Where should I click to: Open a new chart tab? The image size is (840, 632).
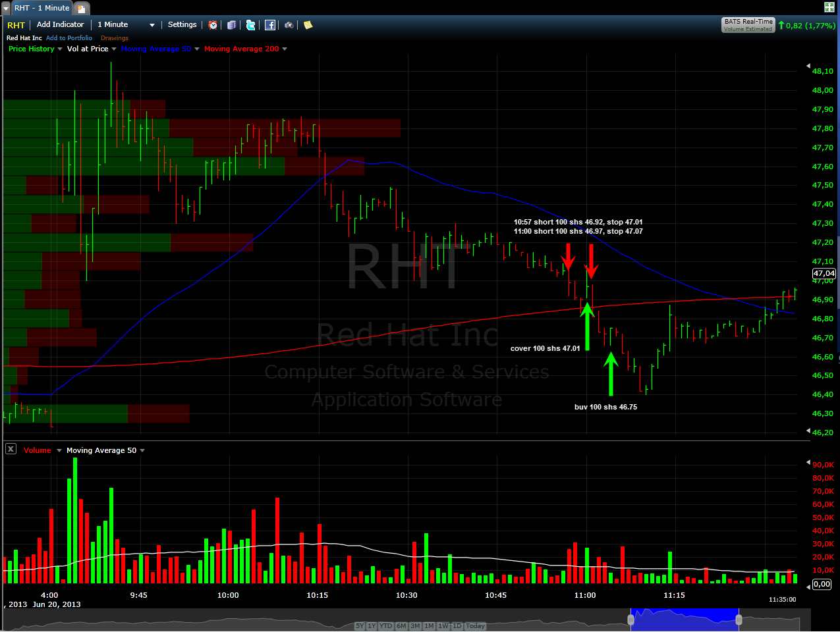pyautogui.click(x=82, y=9)
